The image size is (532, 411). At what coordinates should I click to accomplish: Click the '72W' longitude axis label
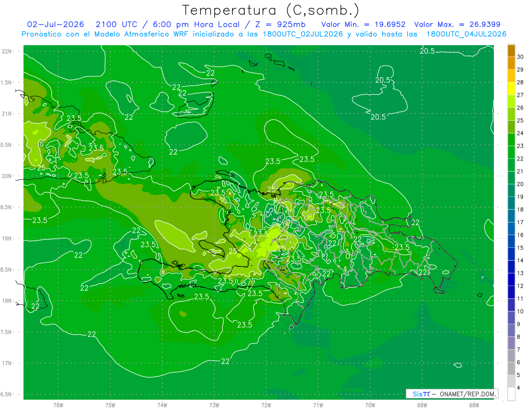tap(266, 405)
